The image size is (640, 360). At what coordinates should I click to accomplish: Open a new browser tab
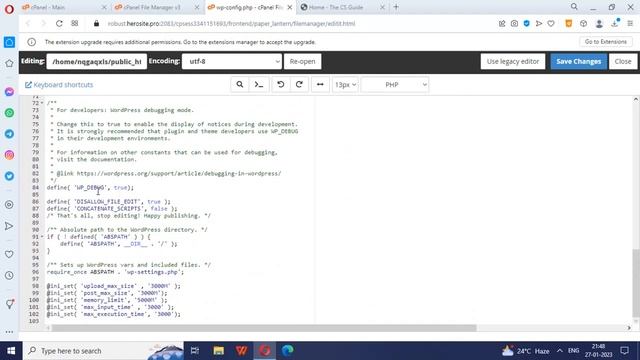pyautogui.click(x=396, y=7)
